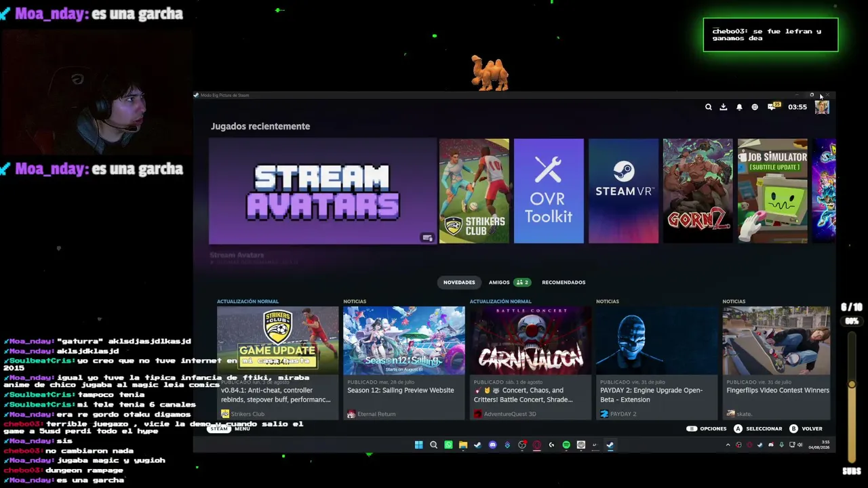Open the Steam downloads icon
This screenshot has width=868, height=488.
(724, 107)
